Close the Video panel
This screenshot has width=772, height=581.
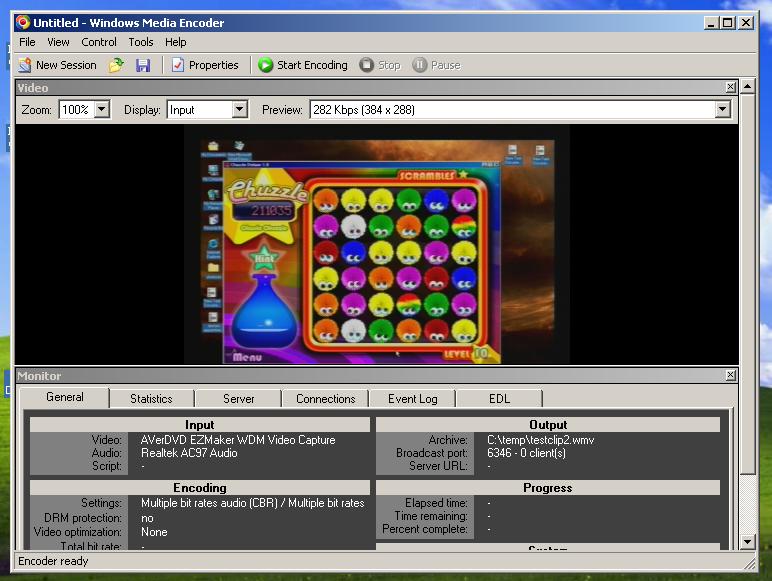731,87
